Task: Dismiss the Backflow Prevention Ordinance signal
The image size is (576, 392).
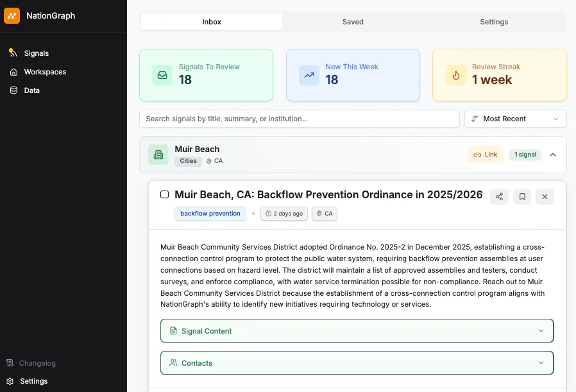Action: 545,196
